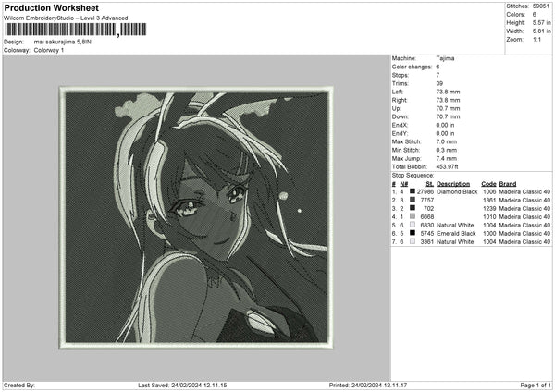Viewport: 555px width, 392px height.
Task: Click the stitch count 7757
Action: coord(426,201)
